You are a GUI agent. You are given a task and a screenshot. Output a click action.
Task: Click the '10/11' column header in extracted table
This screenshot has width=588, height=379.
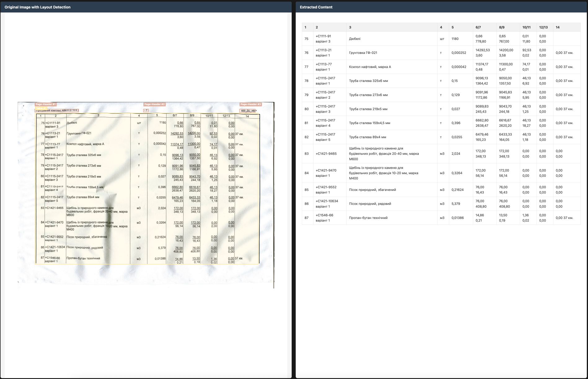click(x=526, y=27)
